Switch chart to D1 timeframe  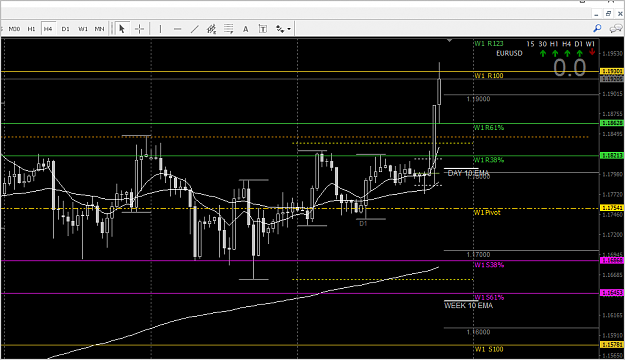(x=65, y=29)
